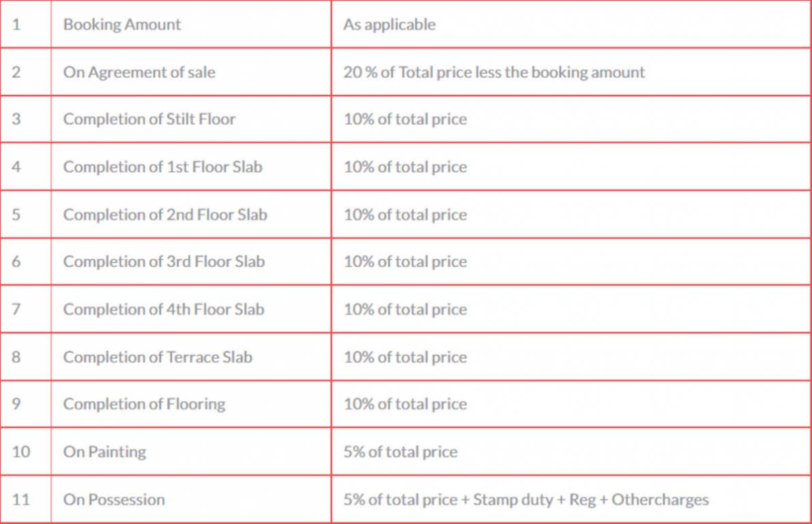Select the "On Possession" cell
Viewport: 812px width, 524px height.
click(114, 499)
